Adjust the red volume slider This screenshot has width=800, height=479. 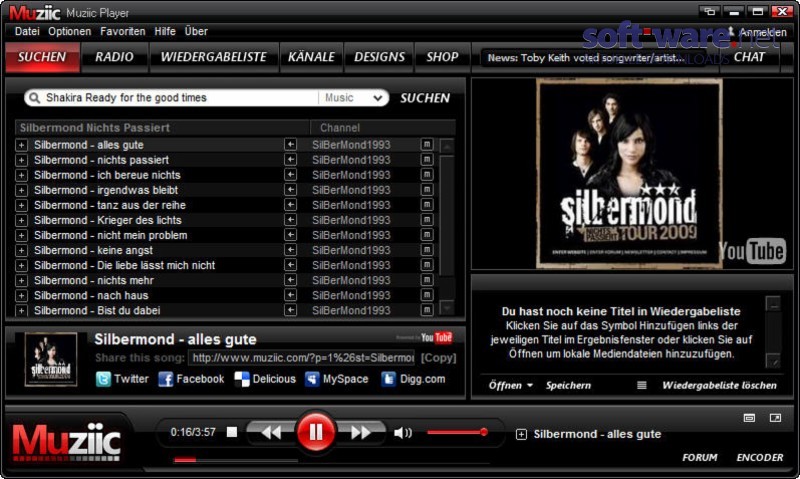[457, 433]
